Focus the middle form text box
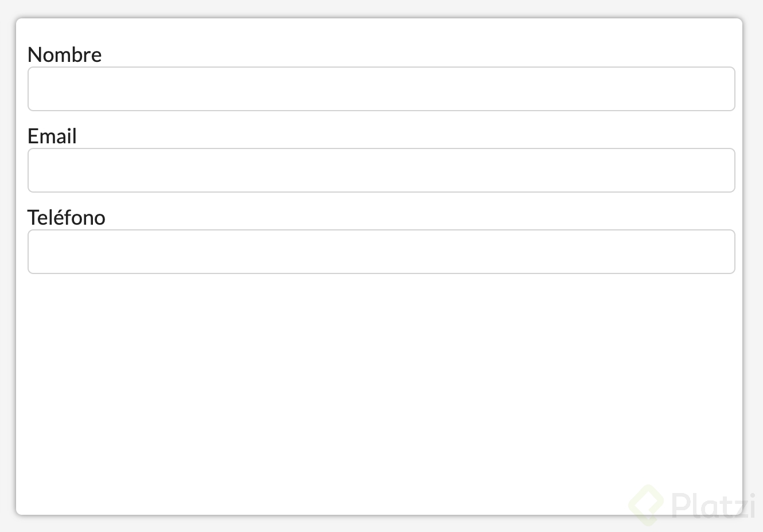763x532 pixels. tap(381, 170)
